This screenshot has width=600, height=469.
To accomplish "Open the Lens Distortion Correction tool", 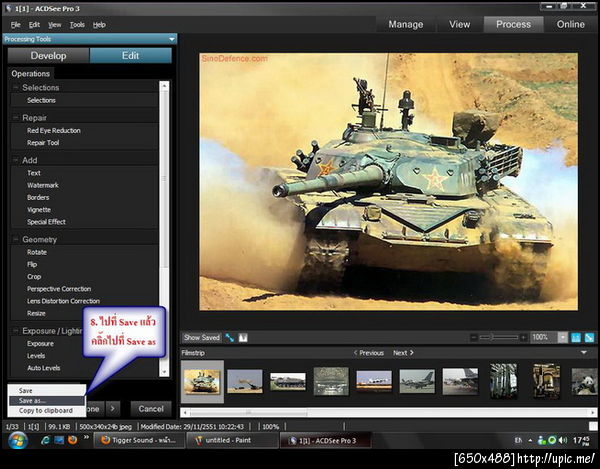I will (x=63, y=301).
